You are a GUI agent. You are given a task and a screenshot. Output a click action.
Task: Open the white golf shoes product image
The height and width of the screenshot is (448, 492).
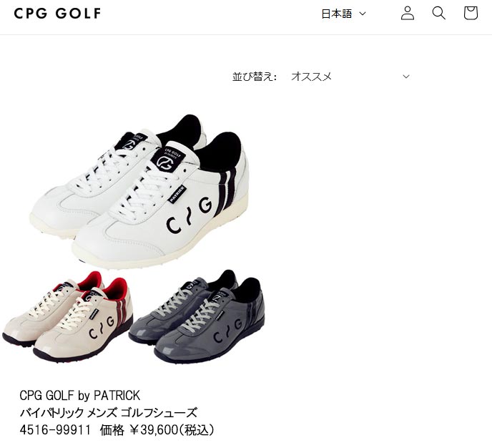pyautogui.click(x=139, y=190)
